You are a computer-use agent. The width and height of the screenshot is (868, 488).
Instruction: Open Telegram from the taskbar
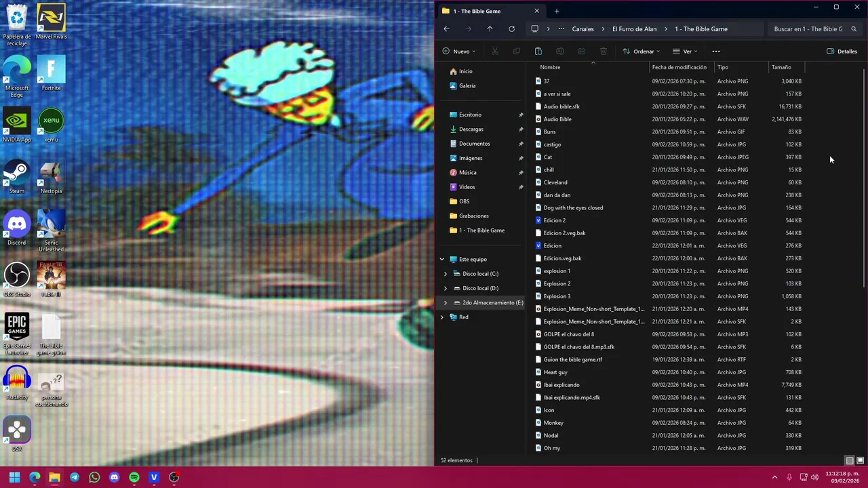[75, 477]
